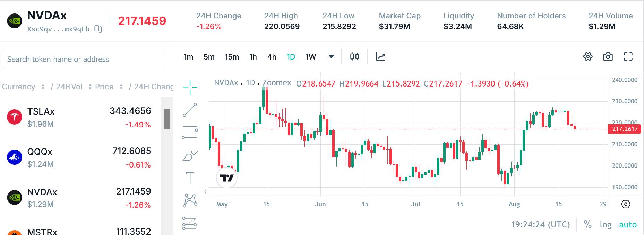The image size is (644, 235).
Task: Expand the additional timeframes dropdown arrow
Action: click(331, 56)
